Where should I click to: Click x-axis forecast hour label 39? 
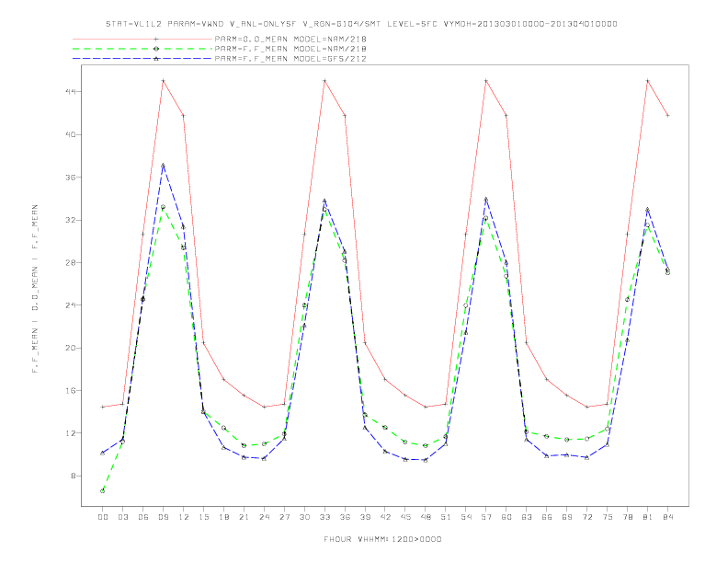tap(365, 517)
